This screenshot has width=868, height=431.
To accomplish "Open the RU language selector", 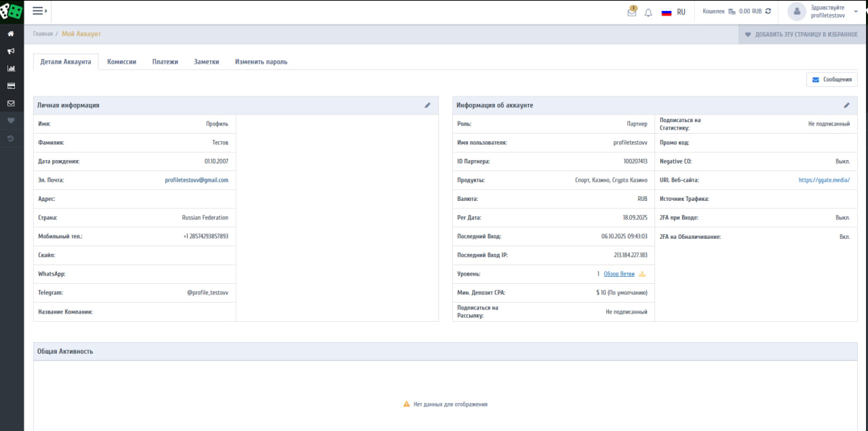I will (x=673, y=12).
